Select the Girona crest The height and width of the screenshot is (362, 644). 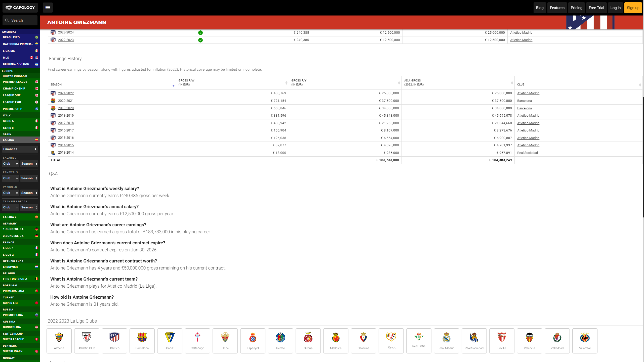(308, 337)
